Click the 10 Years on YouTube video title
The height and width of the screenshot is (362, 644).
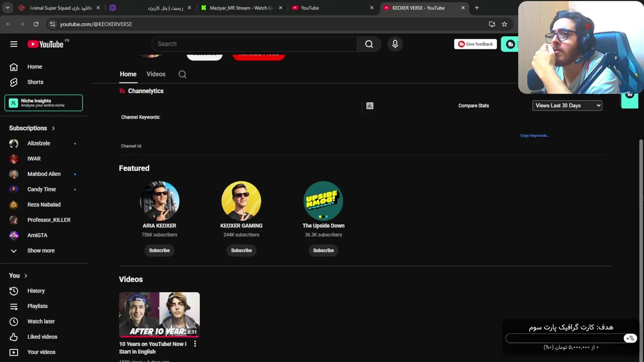153,348
